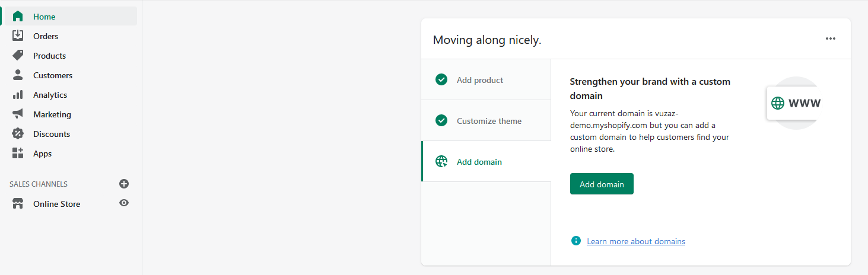Select the Add domain setup step
The height and width of the screenshot is (275, 868).
tap(479, 162)
